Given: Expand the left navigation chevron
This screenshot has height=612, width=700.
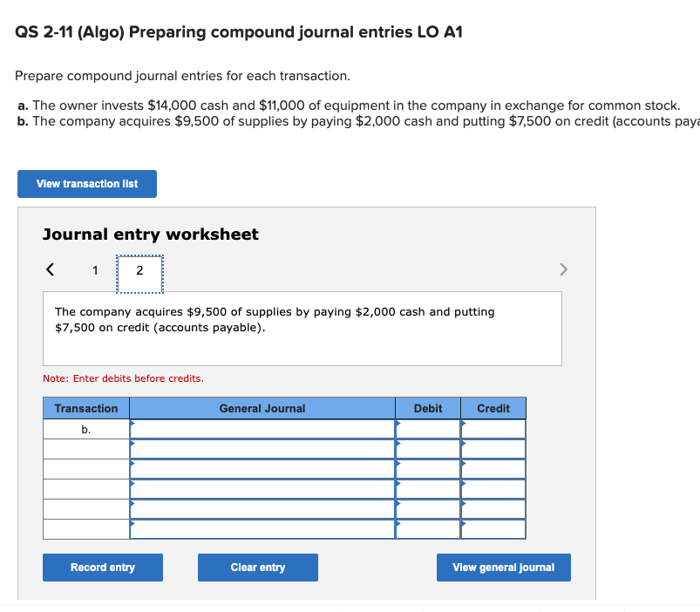Looking at the screenshot, I should pos(49,269).
